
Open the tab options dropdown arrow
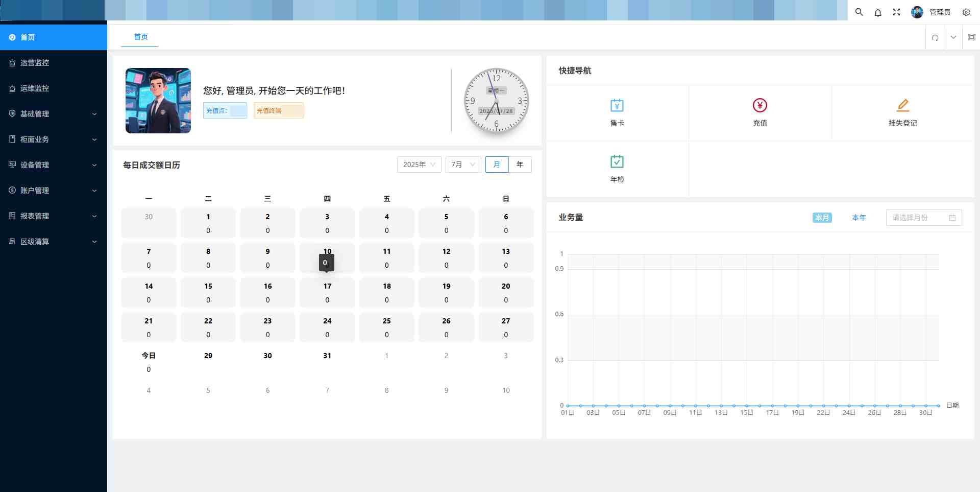[x=953, y=37]
